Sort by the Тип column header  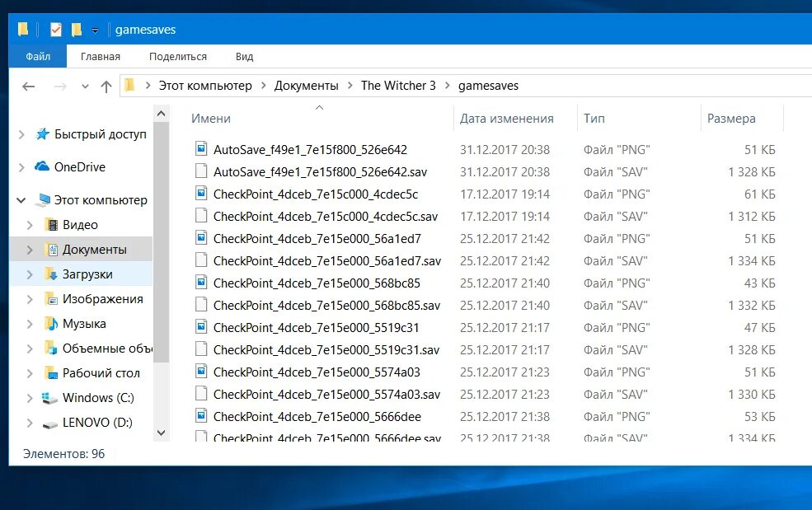point(594,119)
